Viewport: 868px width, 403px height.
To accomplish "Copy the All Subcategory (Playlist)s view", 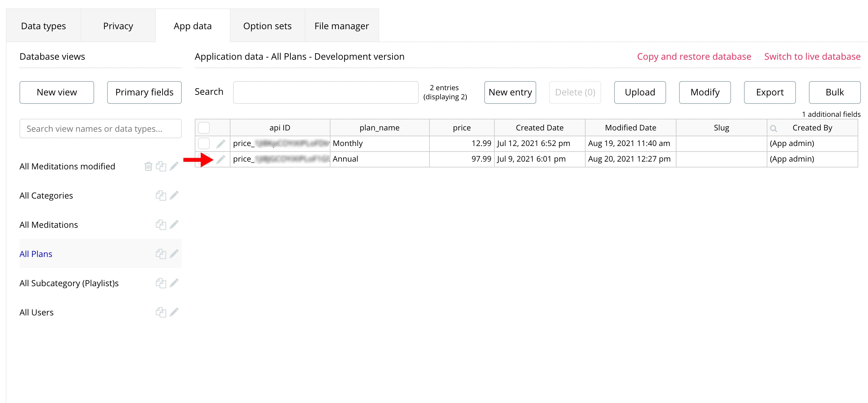I will [x=161, y=283].
